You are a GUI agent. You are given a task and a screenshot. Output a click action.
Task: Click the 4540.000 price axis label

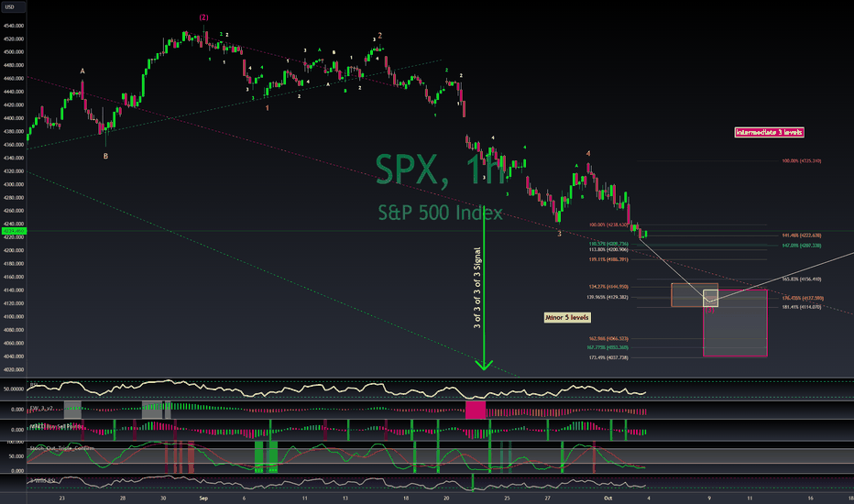point(13,26)
